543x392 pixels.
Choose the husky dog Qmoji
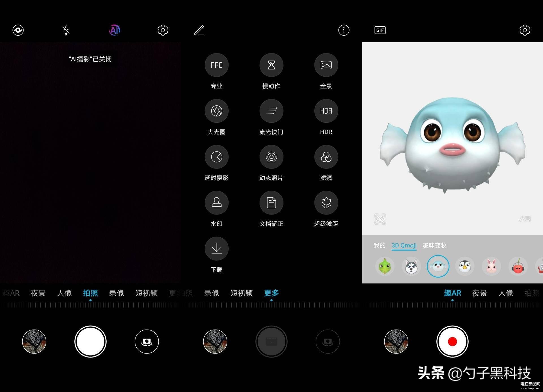click(411, 266)
